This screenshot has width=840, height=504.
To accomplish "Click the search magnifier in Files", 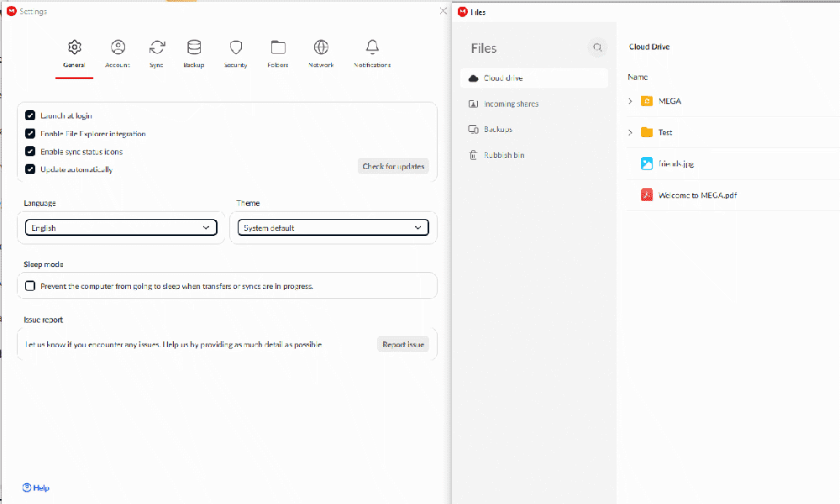I will pyautogui.click(x=597, y=48).
